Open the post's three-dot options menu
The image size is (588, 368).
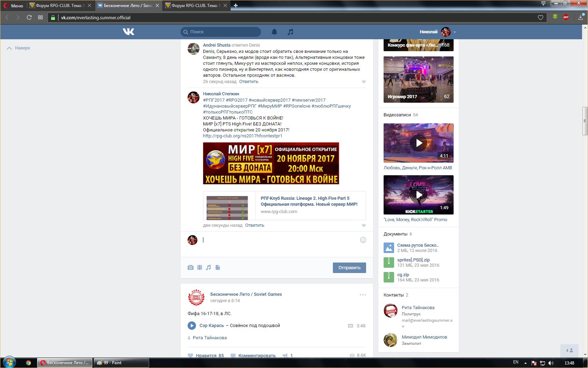pyautogui.click(x=363, y=295)
